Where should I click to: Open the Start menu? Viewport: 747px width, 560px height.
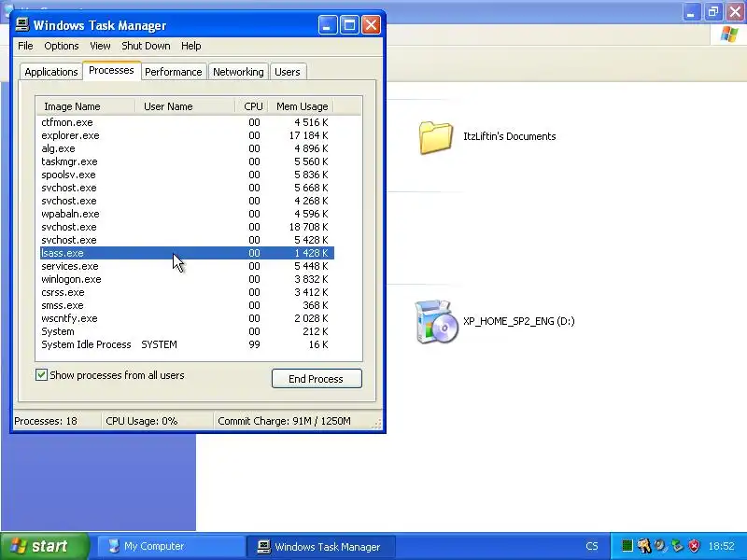[44, 546]
